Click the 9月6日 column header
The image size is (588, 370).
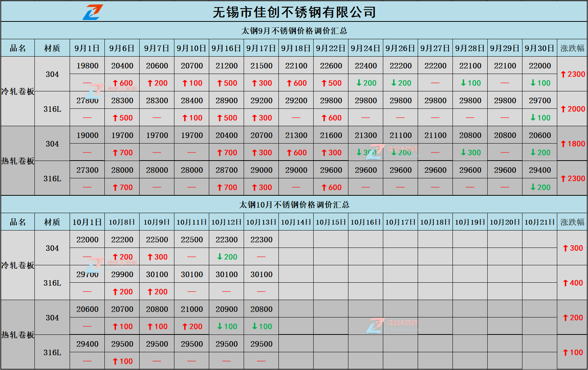(x=122, y=48)
